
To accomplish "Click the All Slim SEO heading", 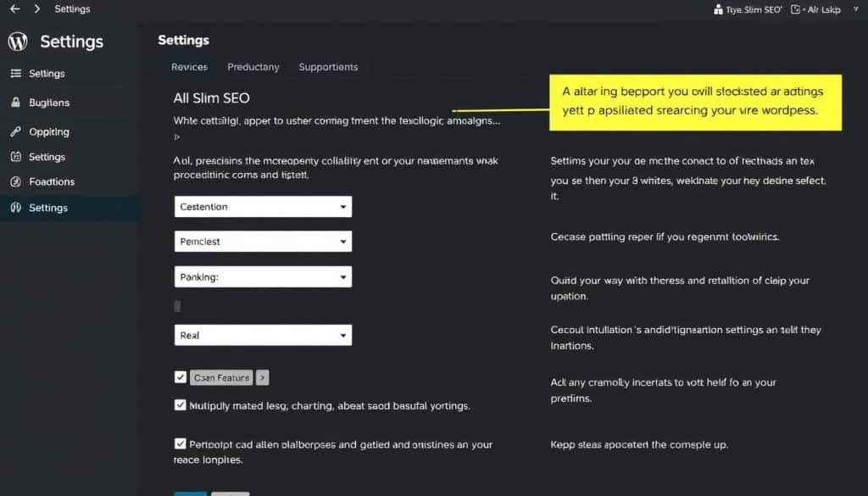I will pyautogui.click(x=211, y=98).
